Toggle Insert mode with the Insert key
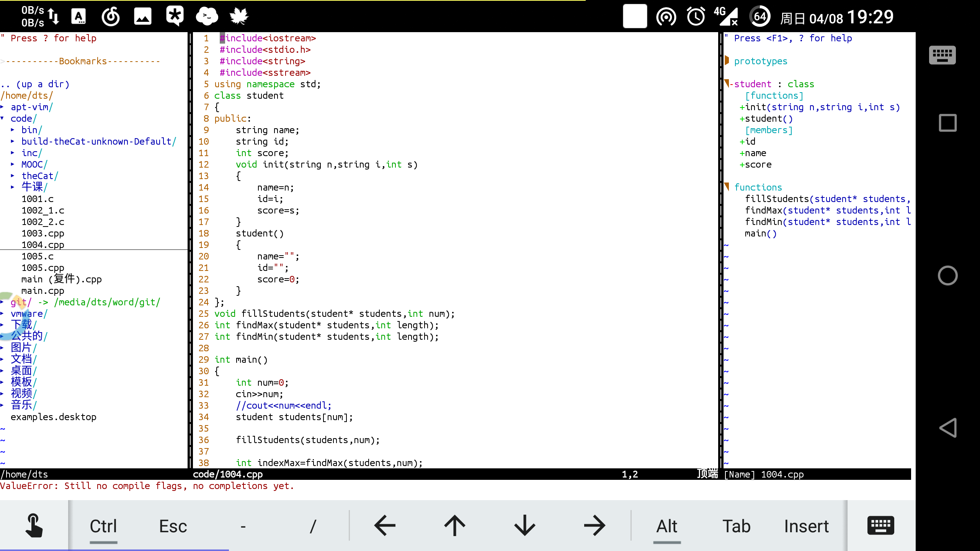 point(806,525)
